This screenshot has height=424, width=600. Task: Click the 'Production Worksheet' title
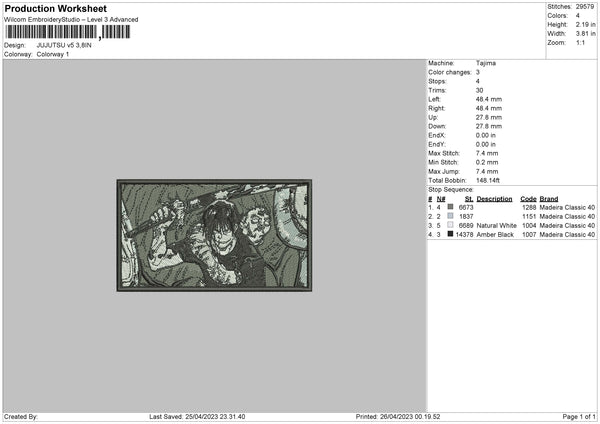56,9
